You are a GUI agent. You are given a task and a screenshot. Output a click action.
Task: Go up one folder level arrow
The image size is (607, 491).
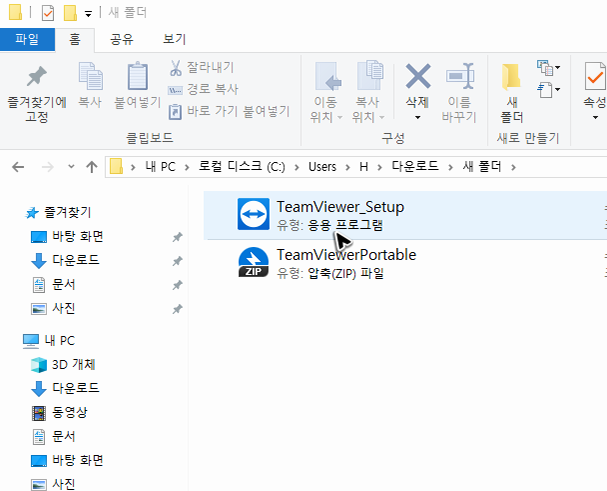92,167
